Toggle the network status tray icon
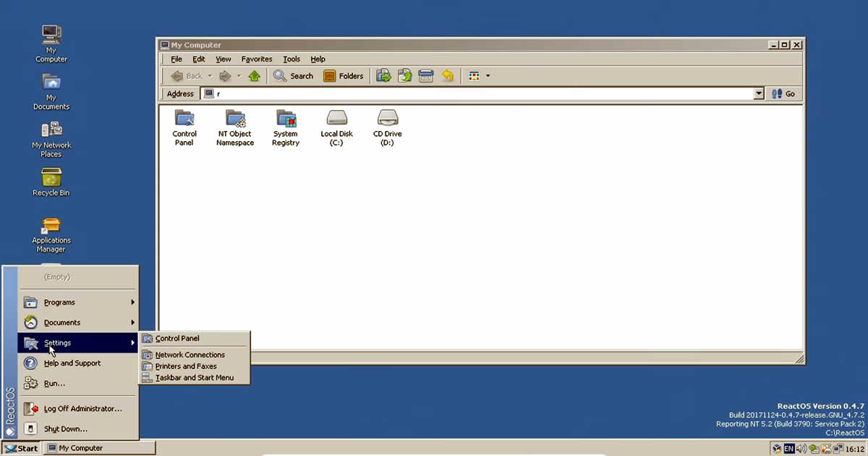 [x=837, y=448]
